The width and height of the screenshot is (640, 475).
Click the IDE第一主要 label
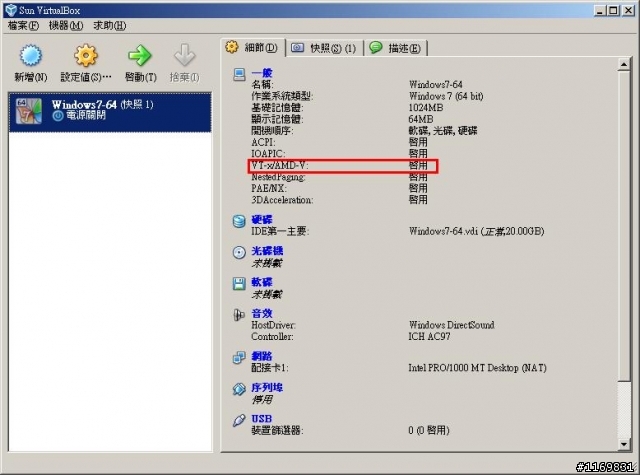tap(280, 231)
